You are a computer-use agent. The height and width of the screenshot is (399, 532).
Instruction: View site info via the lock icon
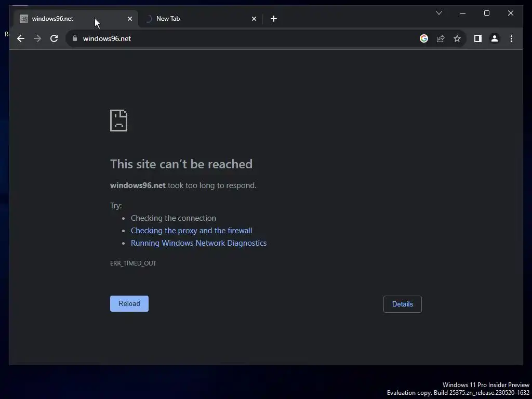pos(75,38)
